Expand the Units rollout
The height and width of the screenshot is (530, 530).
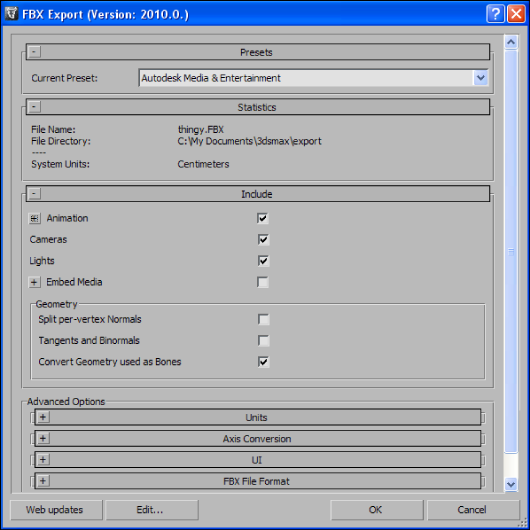point(258,417)
